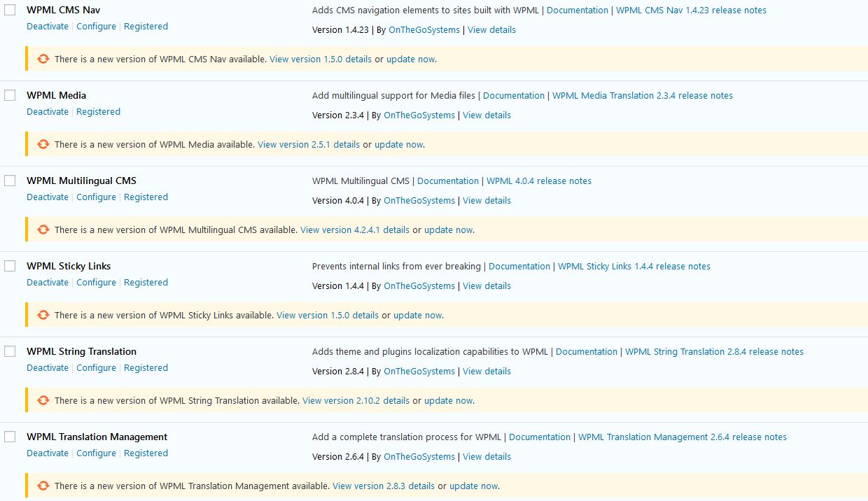This screenshot has height=501, width=868.
Task: Click Registered under WPML CMS Nav
Action: pos(146,27)
